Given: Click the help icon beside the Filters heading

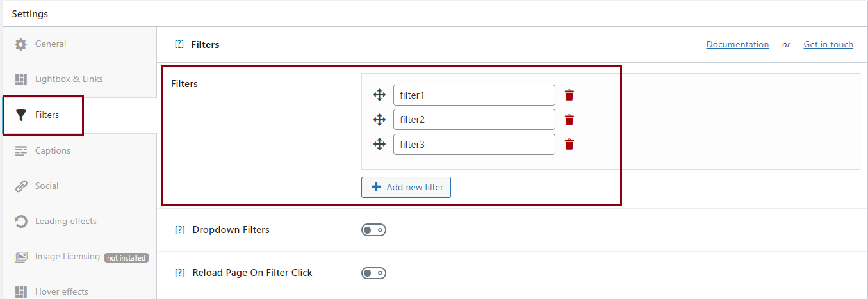Looking at the screenshot, I should 179,45.
